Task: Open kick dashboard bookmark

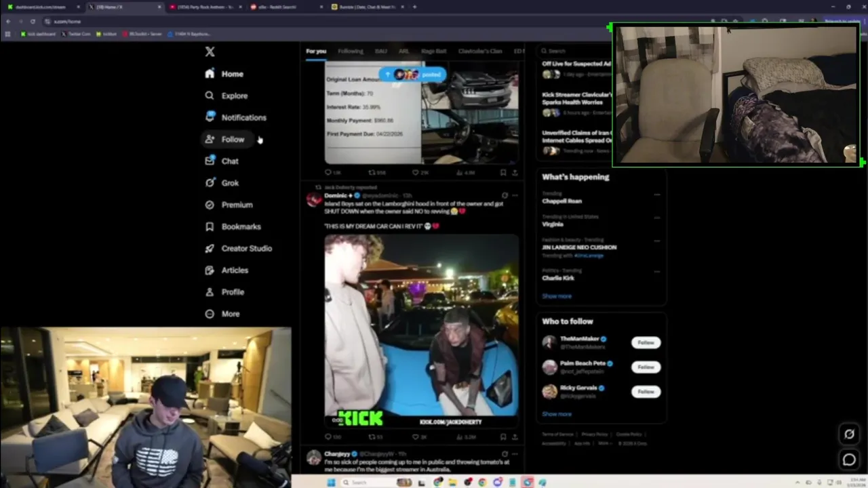Action: (x=39, y=34)
